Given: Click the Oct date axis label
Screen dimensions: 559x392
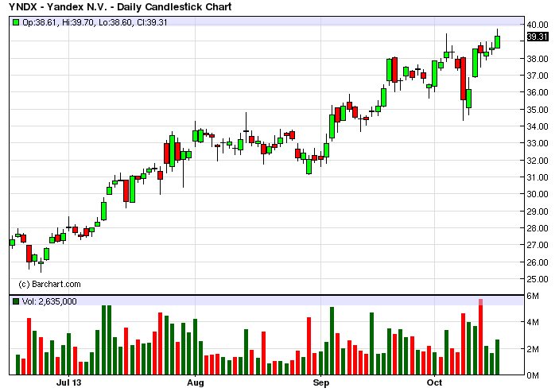Looking at the screenshot, I should (x=435, y=382).
